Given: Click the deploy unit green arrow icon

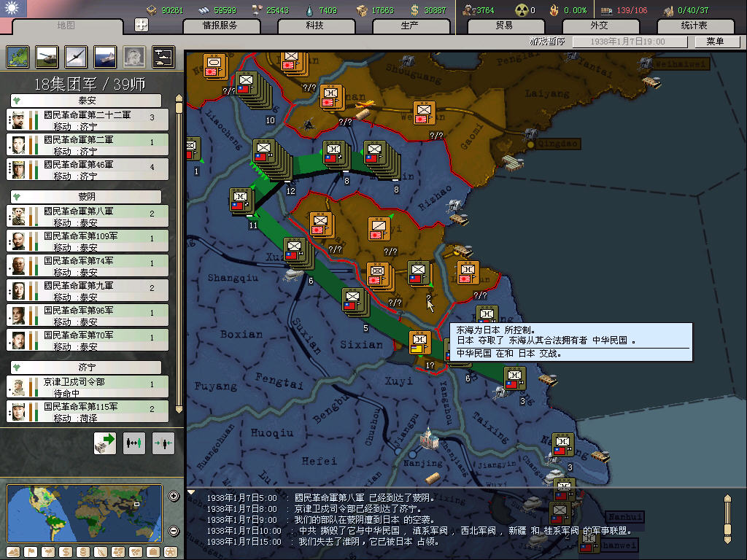Looking at the screenshot, I should pos(105,443).
